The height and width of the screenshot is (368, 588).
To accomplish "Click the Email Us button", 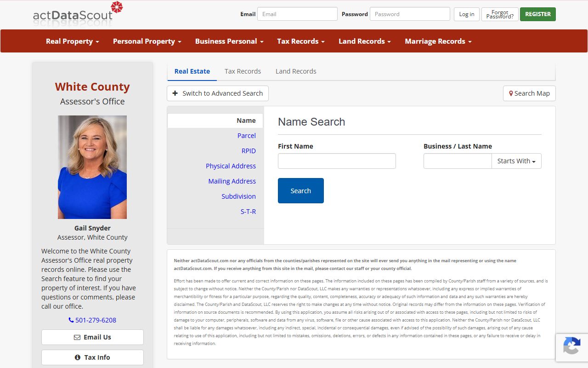I will (x=92, y=337).
